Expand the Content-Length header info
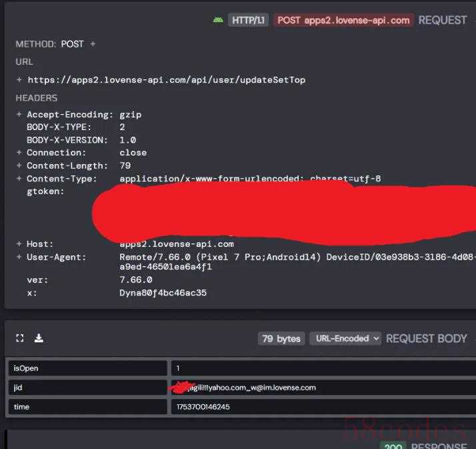This screenshot has height=449, width=476. 19,165
